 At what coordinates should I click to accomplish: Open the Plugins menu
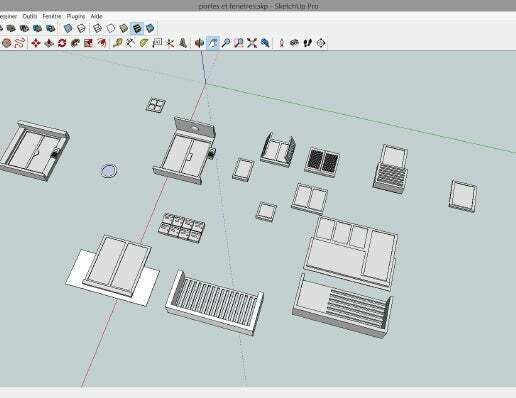76,16
